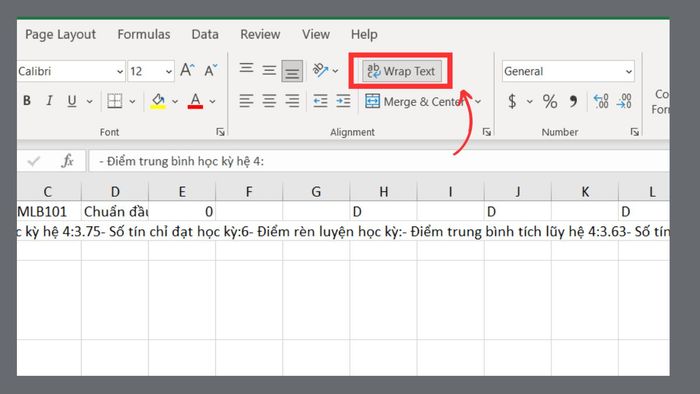
Task: Select column J header
Action: tap(518, 192)
